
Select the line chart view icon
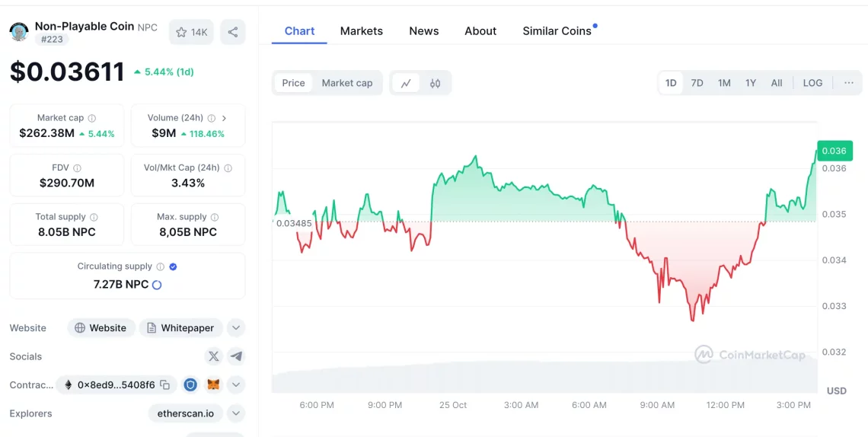click(406, 83)
